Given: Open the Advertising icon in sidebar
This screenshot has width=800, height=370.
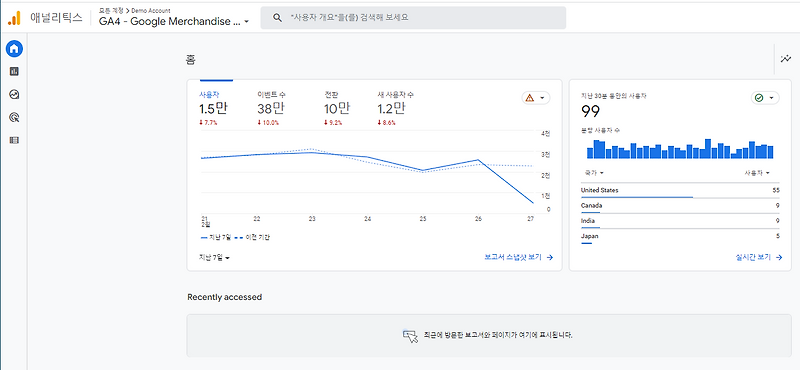Looking at the screenshot, I should click(14, 117).
